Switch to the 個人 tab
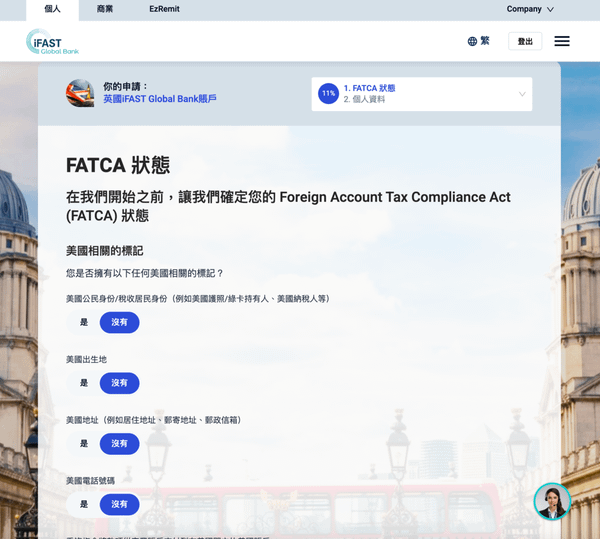Screen dimensions: 600x539 pyautogui.click(x=52, y=9)
